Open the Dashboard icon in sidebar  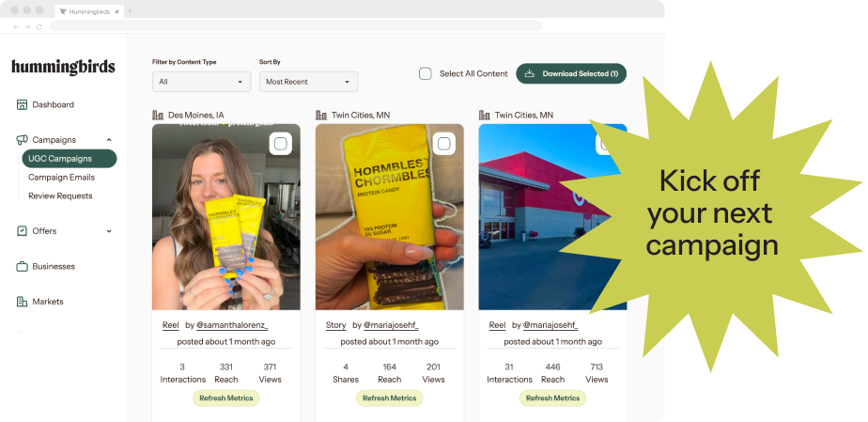22,104
